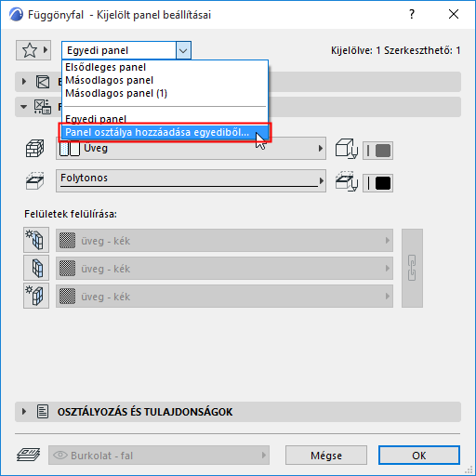Viewport: 476px width, 476px height.
Task: Click the OK button
Action: 419,456
